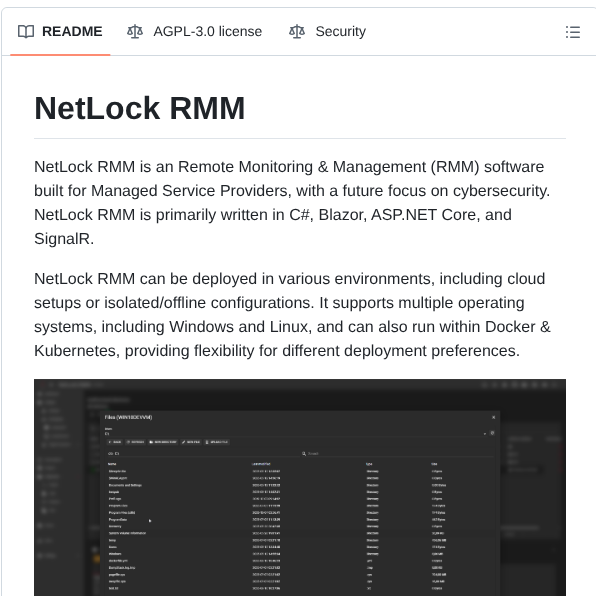
Task: Click the NetLock RMM heading
Action: click(139, 108)
